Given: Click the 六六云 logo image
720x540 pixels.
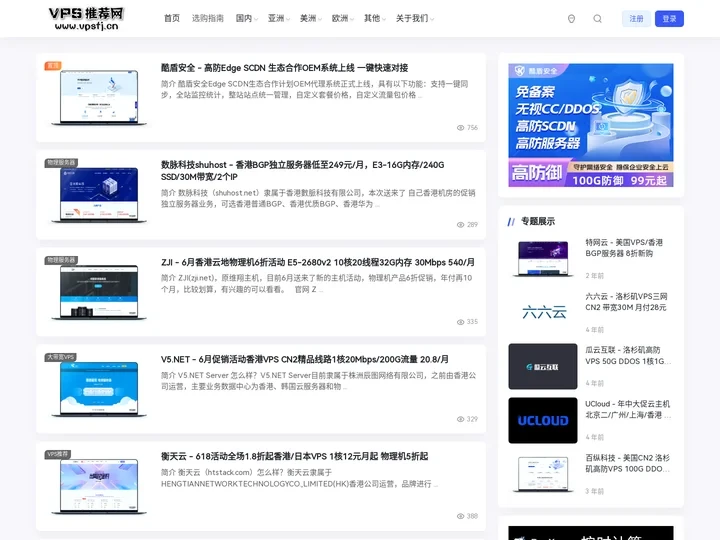Looking at the screenshot, I should tap(543, 313).
